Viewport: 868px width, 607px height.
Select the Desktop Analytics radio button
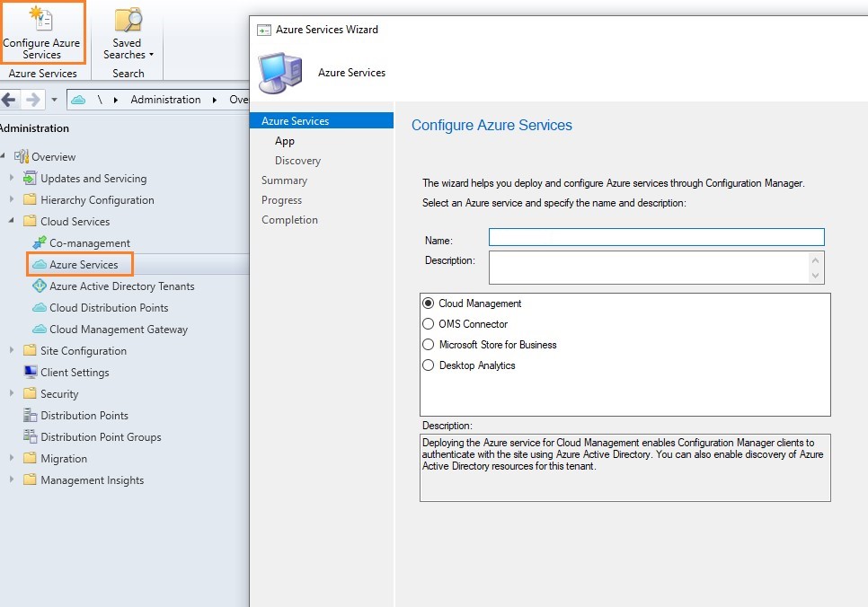click(428, 365)
